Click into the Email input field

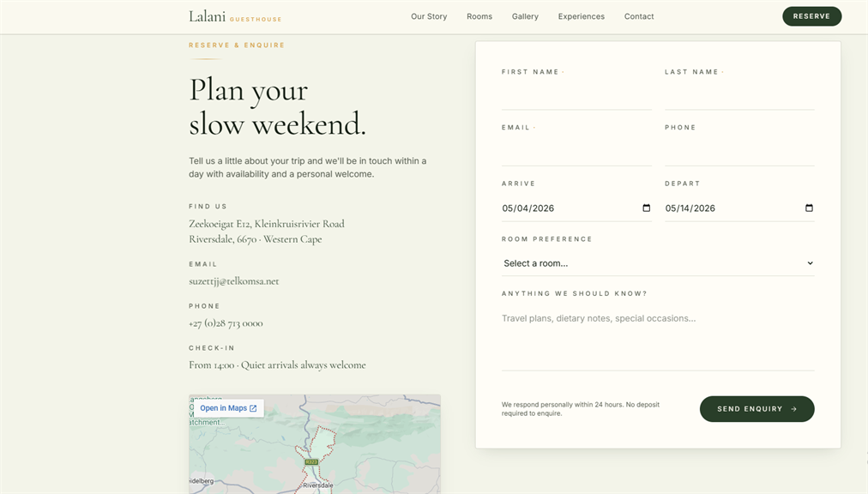[577, 153]
